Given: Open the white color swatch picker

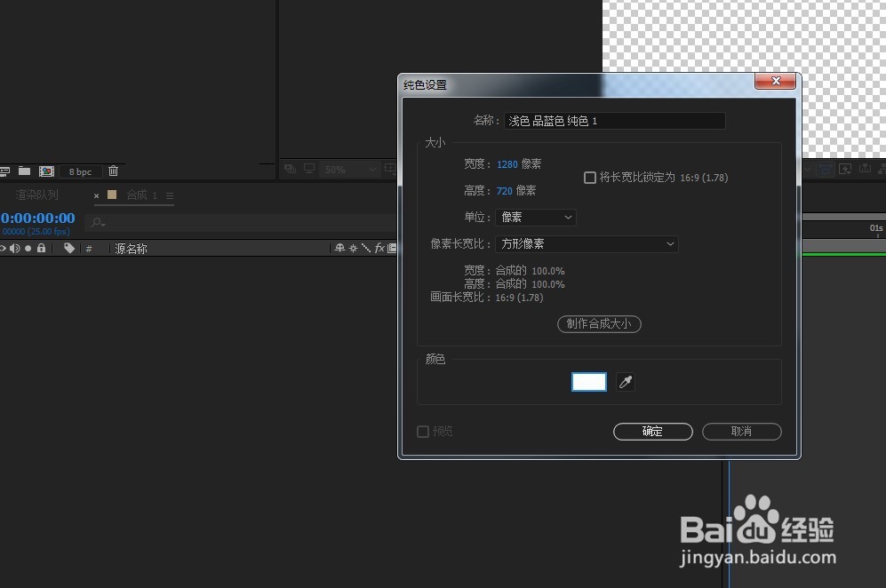Looking at the screenshot, I should coord(589,382).
